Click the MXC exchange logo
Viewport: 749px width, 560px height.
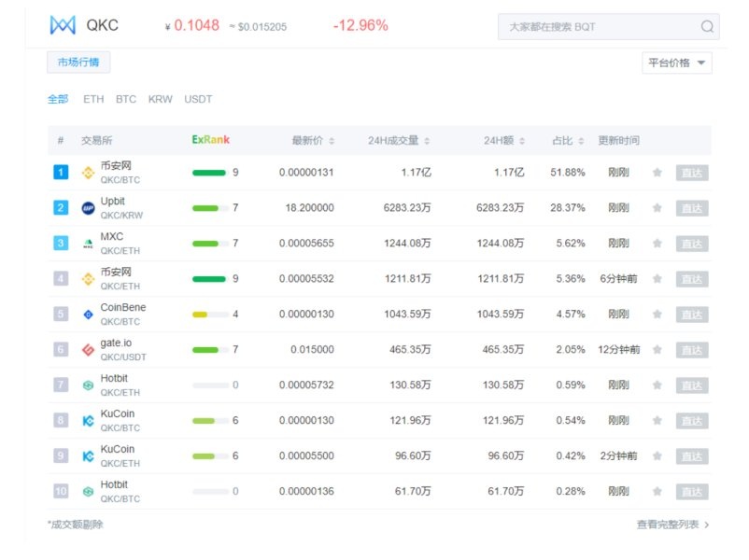coord(89,244)
